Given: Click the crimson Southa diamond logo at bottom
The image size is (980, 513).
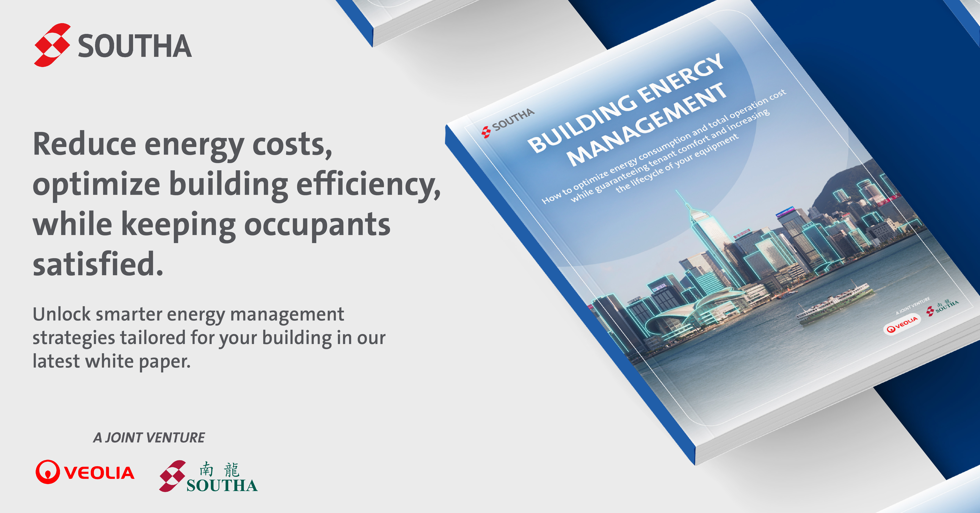Looking at the screenshot, I should (x=172, y=476).
